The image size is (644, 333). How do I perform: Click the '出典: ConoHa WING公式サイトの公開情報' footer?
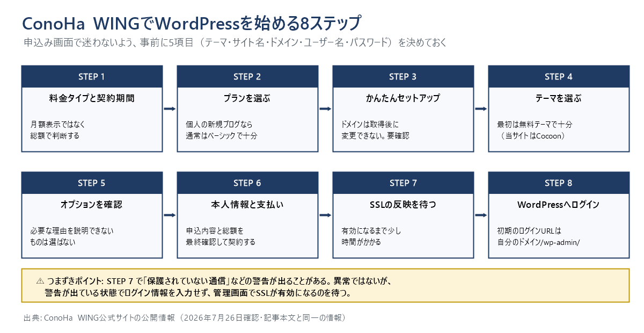tap(185, 318)
